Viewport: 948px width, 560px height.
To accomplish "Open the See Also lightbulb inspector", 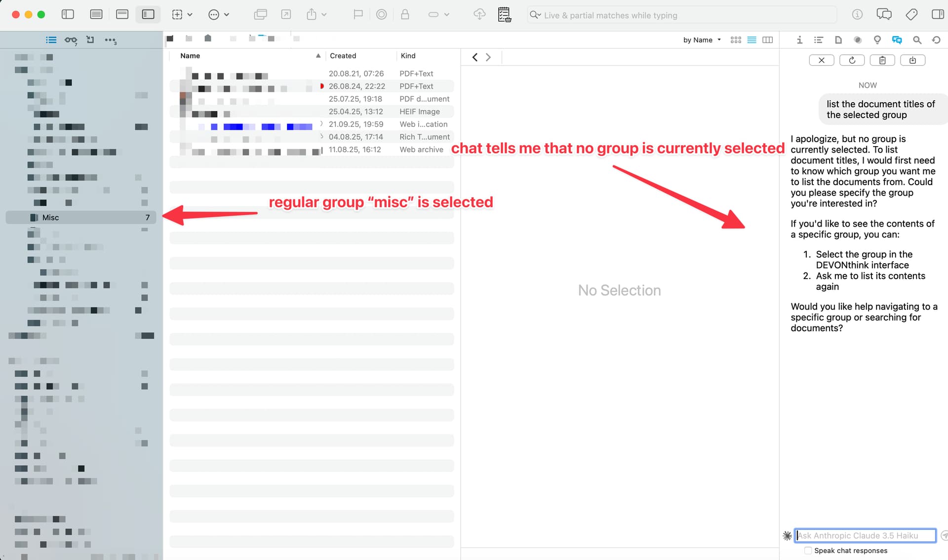I will pos(877,40).
